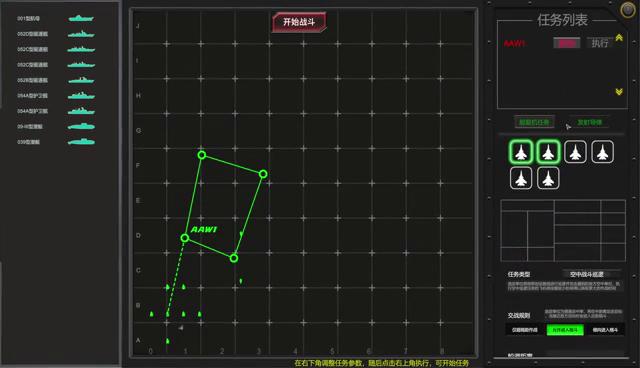The image size is (640, 368).
Task: Select the AAWI entry in the task list
Action: [514, 43]
